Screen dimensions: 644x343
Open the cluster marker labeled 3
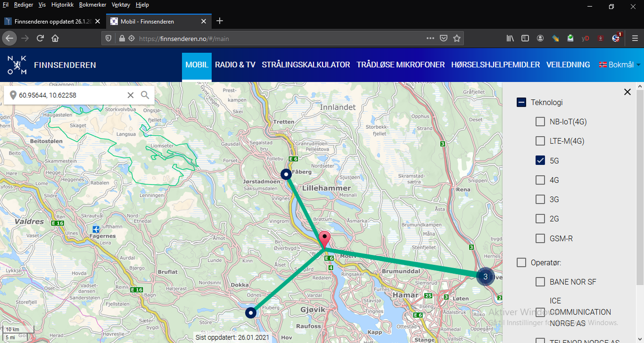(x=485, y=277)
